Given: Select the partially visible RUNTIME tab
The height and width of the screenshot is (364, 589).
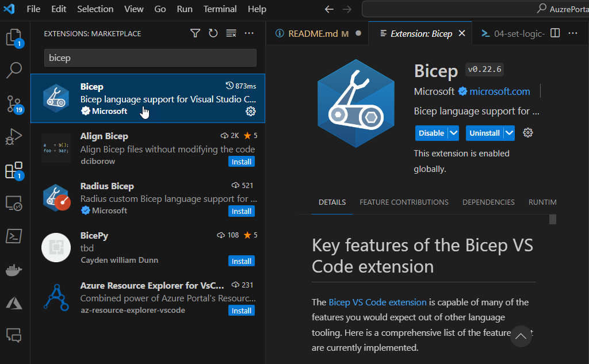Looking at the screenshot, I should click(542, 202).
